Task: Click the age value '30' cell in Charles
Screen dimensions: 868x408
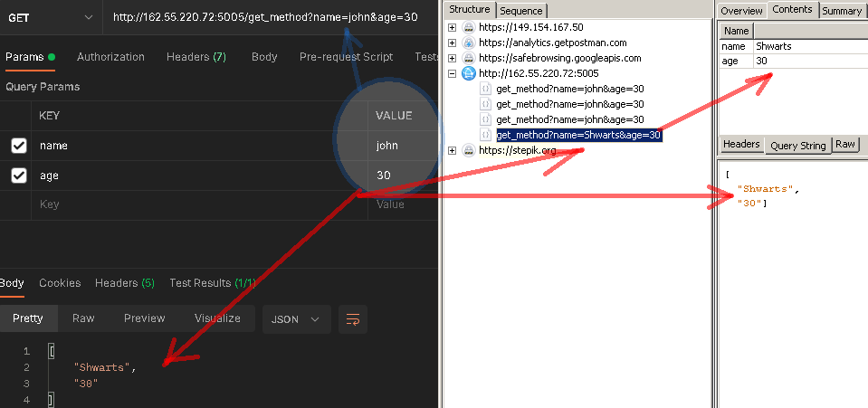Action: [811, 61]
